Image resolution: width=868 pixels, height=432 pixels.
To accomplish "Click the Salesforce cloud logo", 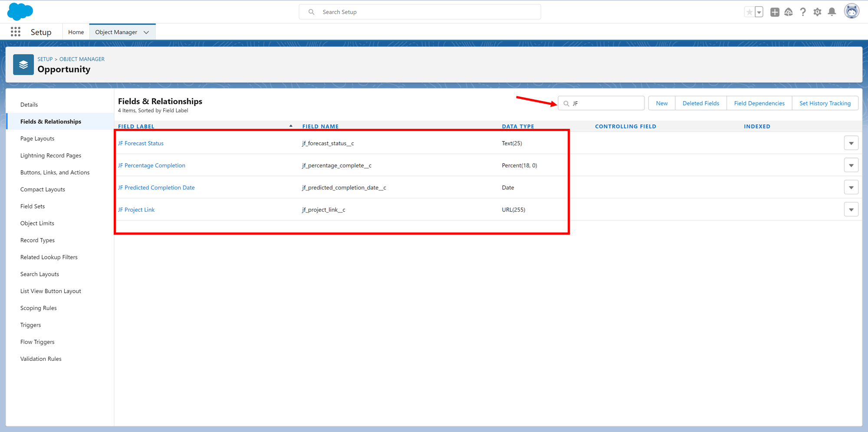I will pyautogui.click(x=20, y=11).
